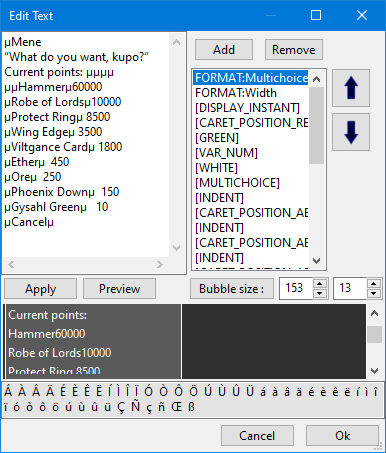Viewport: 386px width, 453px height.
Task: Confirm with the Ok button
Action: 342,435
